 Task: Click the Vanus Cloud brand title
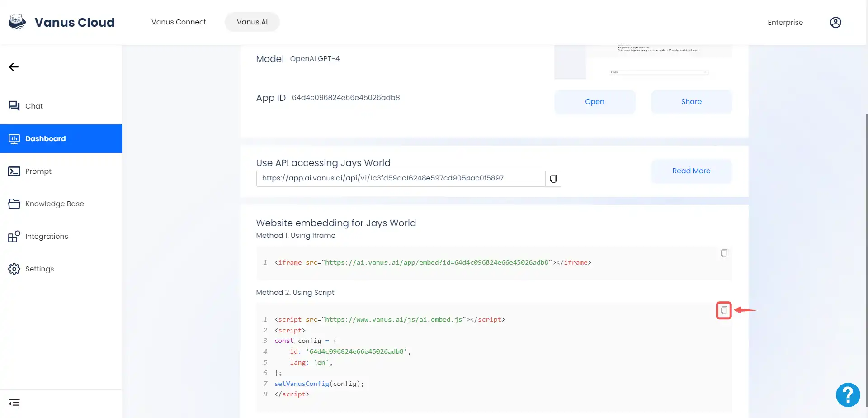click(x=75, y=22)
